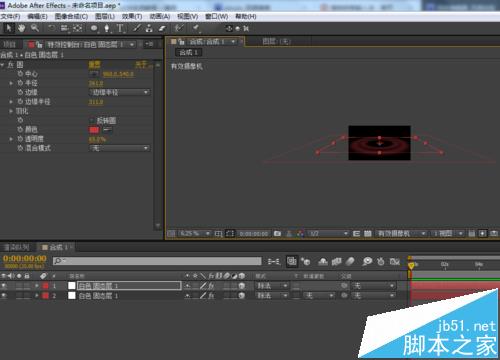This screenshot has height=360, width=500.
Task: Open the graph editor icon
Action: (395, 262)
